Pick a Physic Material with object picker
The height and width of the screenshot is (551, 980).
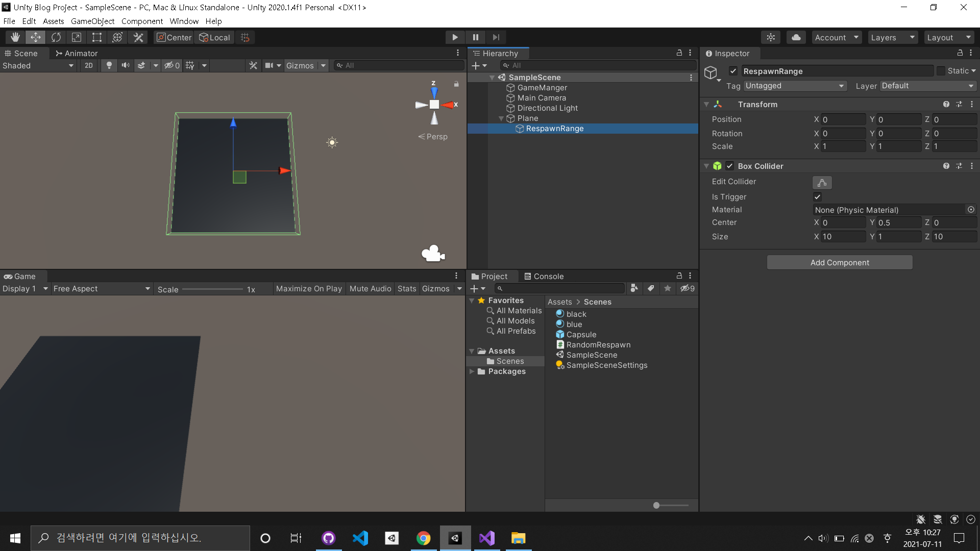click(x=971, y=210)
